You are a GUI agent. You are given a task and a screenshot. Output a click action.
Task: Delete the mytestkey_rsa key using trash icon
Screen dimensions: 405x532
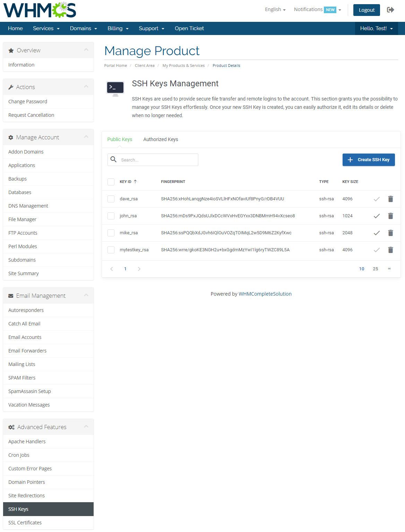coord(391,250)
